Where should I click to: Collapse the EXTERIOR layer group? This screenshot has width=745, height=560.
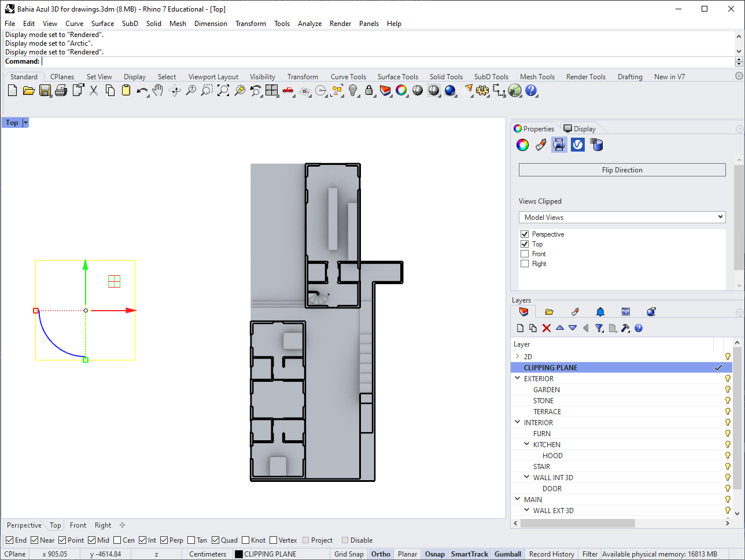click(518, 379)
